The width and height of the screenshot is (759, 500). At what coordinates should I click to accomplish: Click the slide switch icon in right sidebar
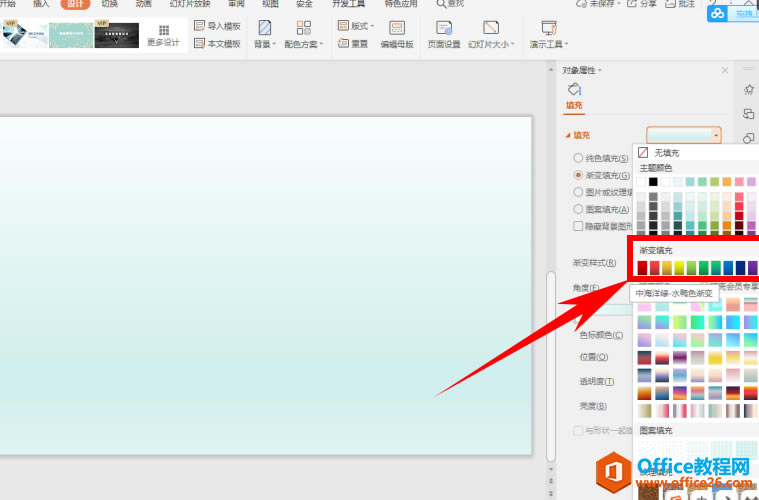(749, 114)
